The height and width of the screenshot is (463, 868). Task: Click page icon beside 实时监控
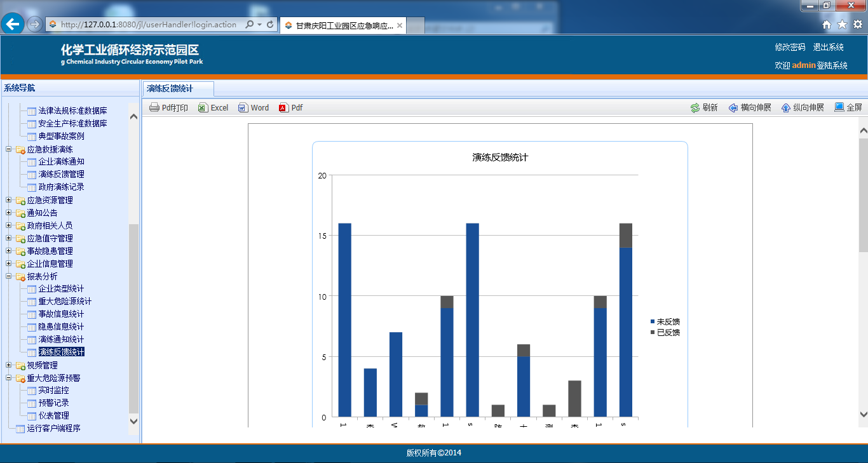(x=32, y=391)
